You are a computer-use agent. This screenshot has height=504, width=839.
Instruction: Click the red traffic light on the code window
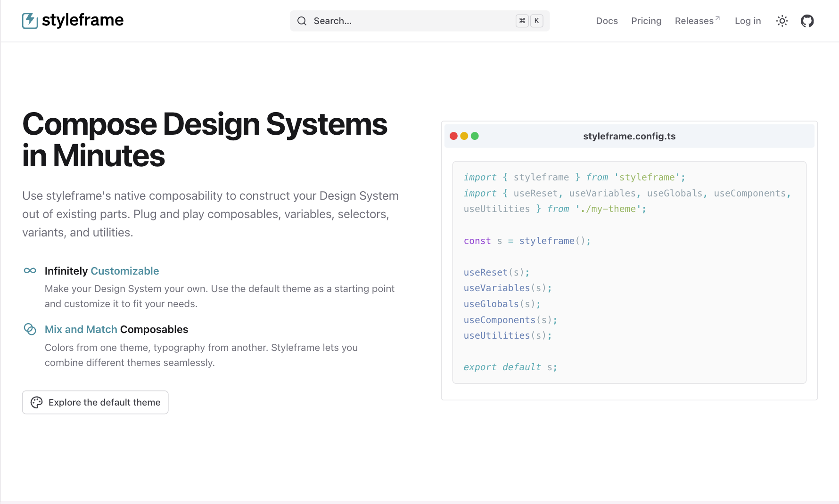click(x=453, y=136)
